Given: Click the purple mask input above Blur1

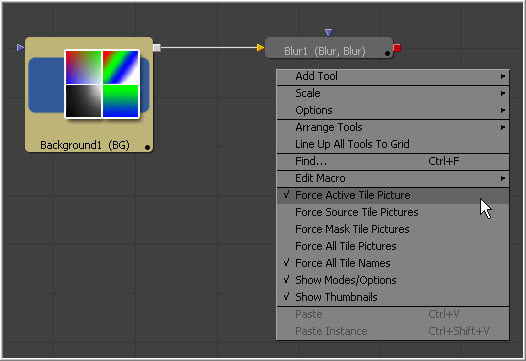Looking at the screenshot, I should 329,32.
